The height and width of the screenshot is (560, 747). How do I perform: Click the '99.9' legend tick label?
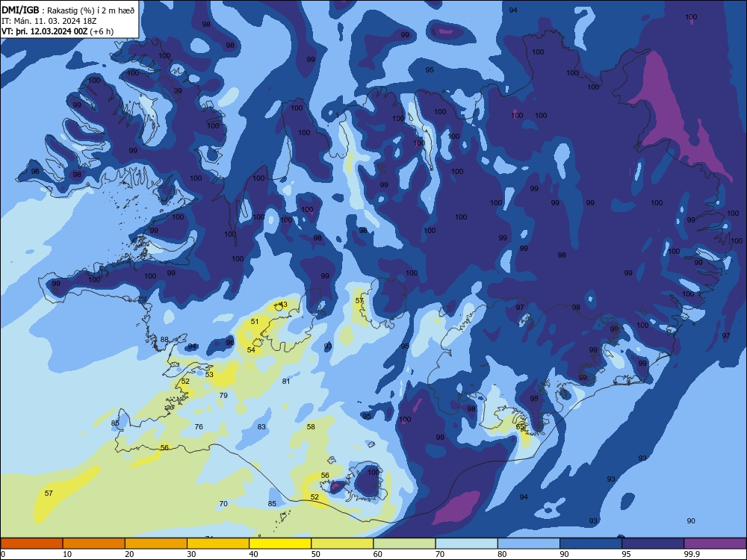(692, 554)
